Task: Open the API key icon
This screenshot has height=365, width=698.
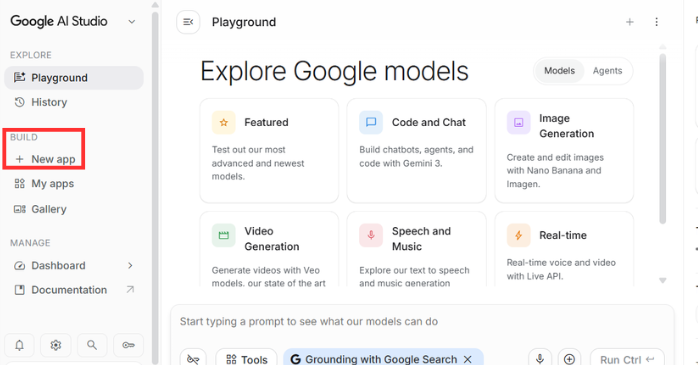Action: pyautogui.click(x=128, y=345)
